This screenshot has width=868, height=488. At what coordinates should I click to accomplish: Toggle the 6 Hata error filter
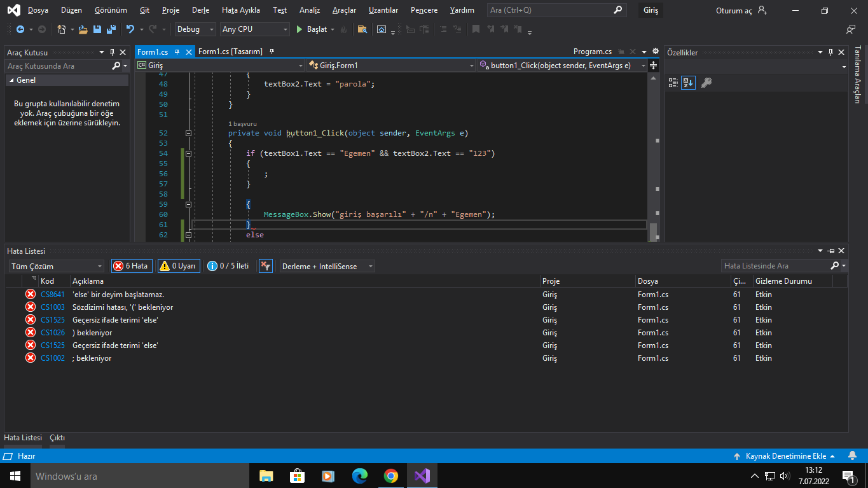(x=132, y=266)
